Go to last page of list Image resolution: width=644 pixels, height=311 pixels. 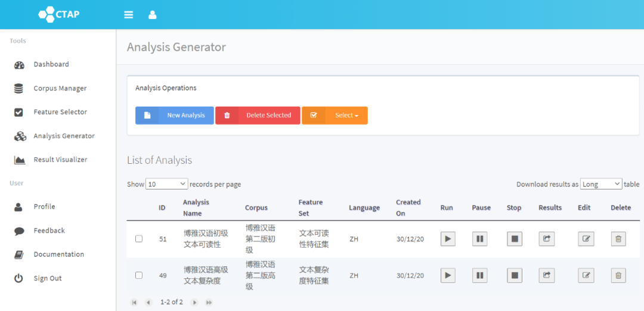tap(209, 303)
